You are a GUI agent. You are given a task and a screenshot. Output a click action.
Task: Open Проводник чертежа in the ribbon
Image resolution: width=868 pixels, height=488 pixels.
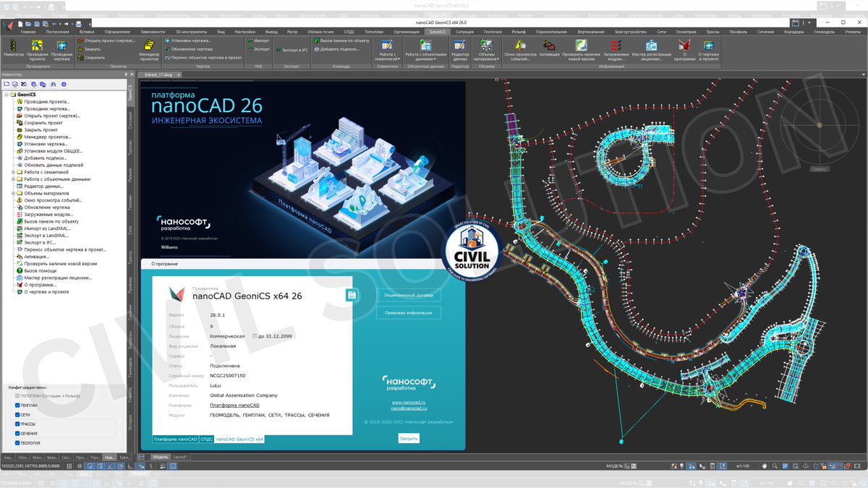(x=61, y=48)
